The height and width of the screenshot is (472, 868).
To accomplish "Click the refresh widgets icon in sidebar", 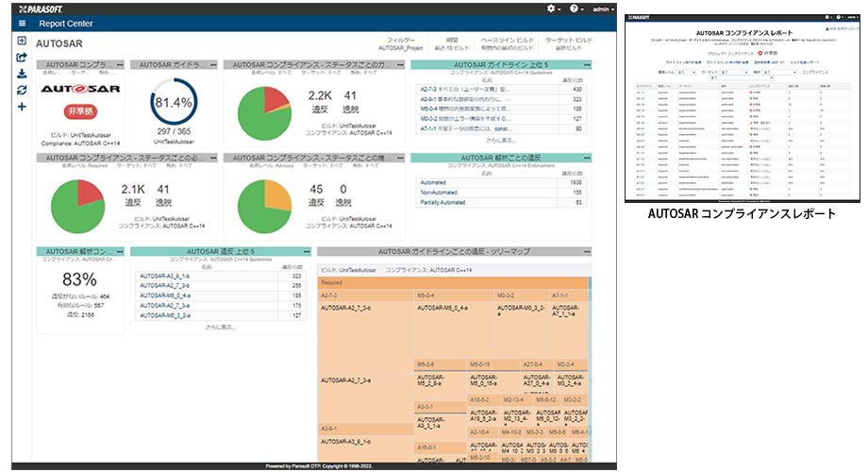I will (x=22, y=90).
